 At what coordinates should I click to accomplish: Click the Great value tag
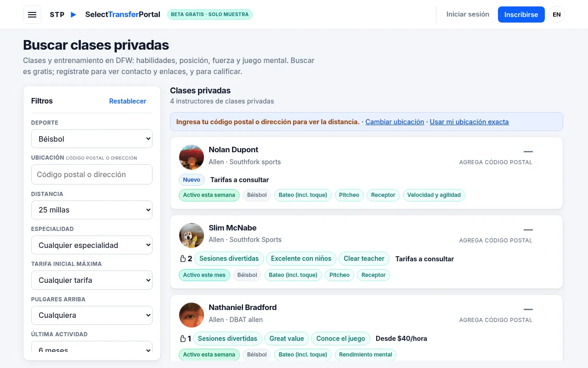[x=287, y=339]
